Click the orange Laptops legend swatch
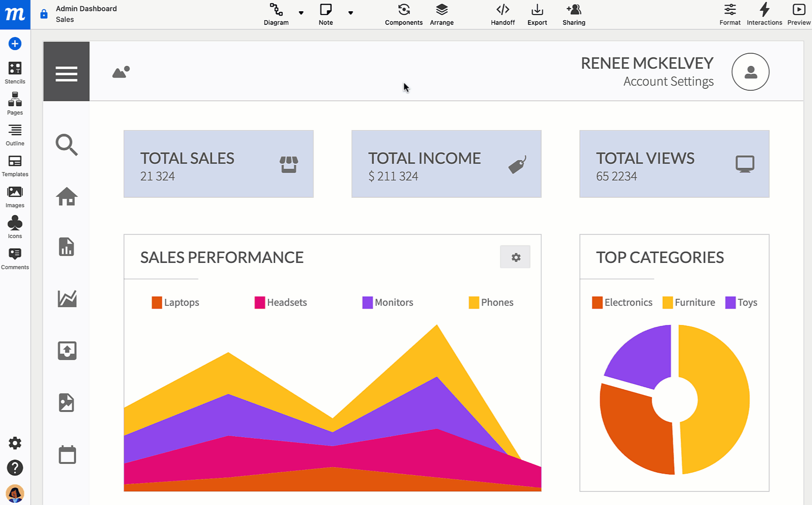This screenshot has width=812, height=505. [157, 303]
